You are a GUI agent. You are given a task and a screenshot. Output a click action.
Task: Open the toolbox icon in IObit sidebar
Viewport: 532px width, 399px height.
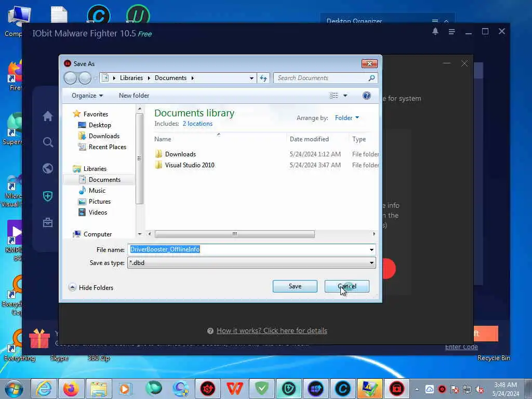coord(47,222)
